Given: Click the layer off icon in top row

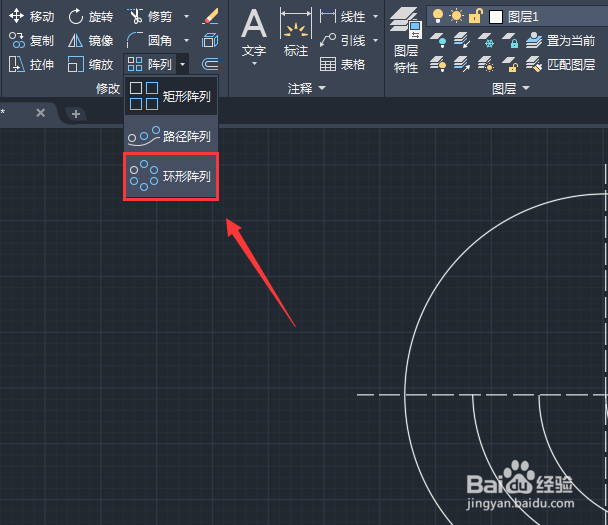Looking at the screenshot, I should coord(438,40).
